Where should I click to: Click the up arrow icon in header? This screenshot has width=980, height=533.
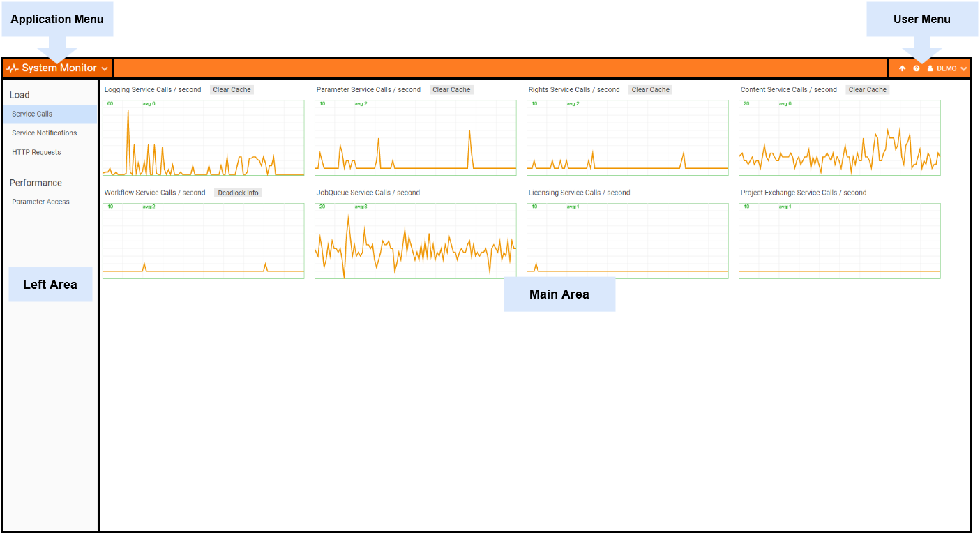click(902, 68)
